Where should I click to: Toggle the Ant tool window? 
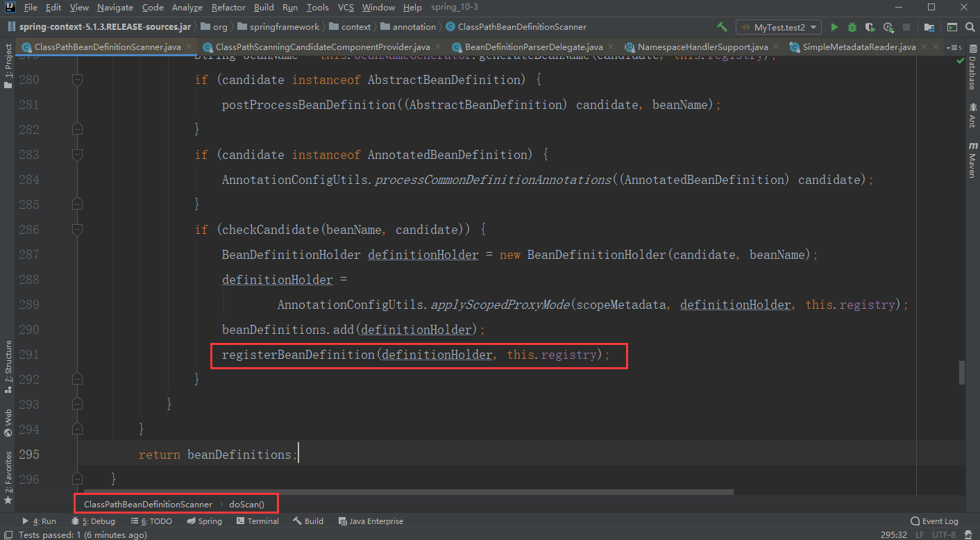972,115
